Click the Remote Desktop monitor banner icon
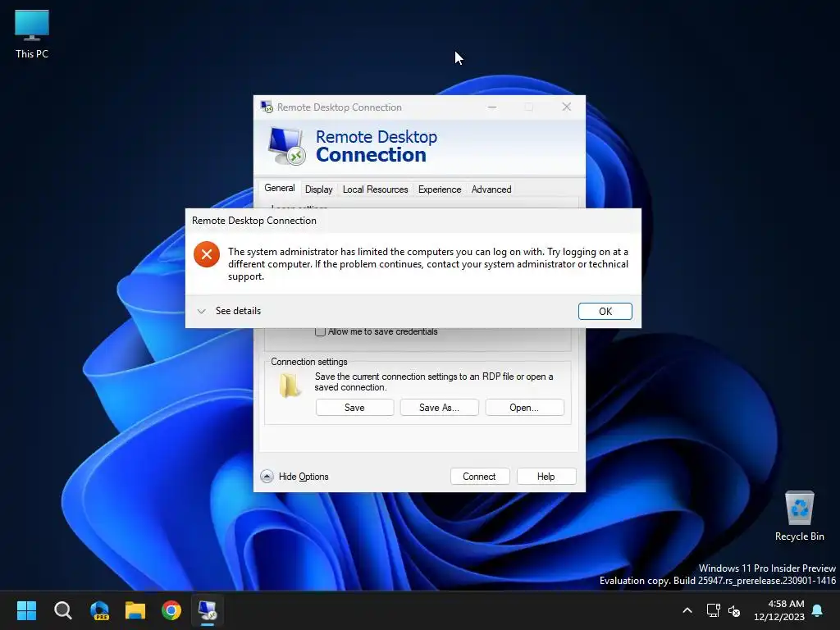Screen dimensions: 840x630 coord(286,146)
